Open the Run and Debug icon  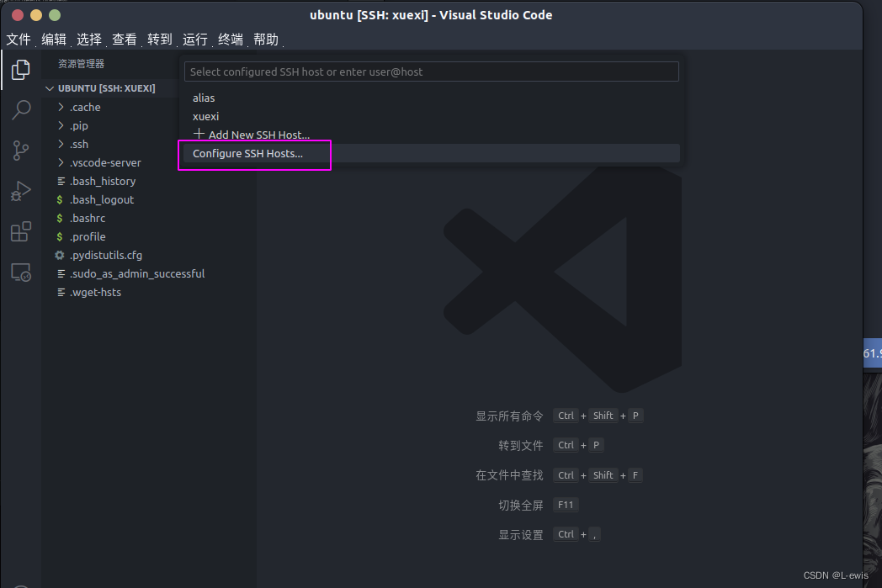click(x=21, y=191)
